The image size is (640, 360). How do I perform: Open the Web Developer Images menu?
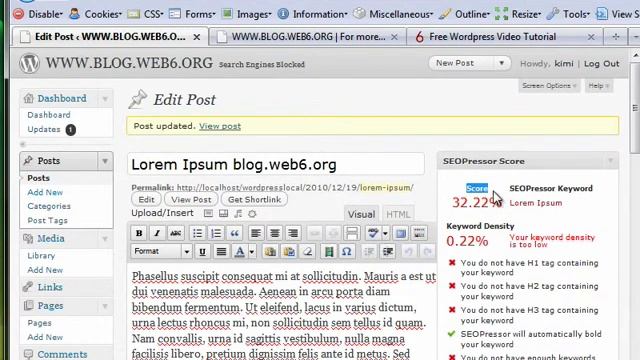[247, 14]
